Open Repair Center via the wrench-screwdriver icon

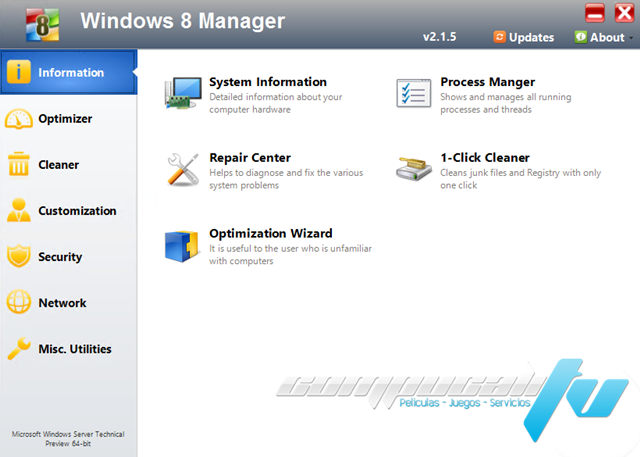[183, 169]
